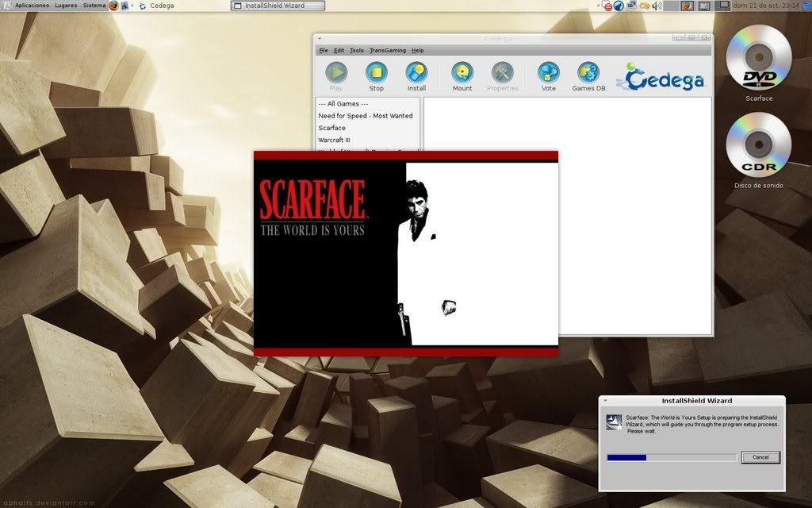Open the Help menu in Cedega
The width and height of the screenshot is (812, 508).
click(x=417, y=50)
